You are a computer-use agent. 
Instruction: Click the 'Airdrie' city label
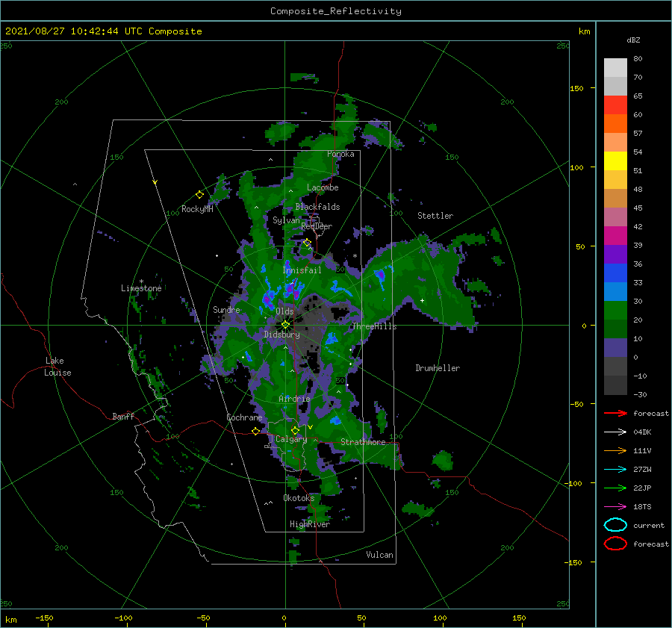(294, 399)
